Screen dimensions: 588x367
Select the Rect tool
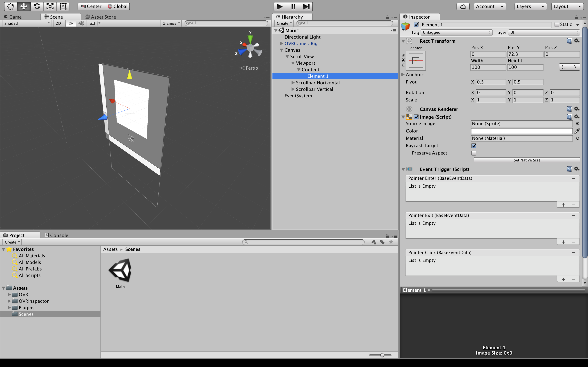63,6
